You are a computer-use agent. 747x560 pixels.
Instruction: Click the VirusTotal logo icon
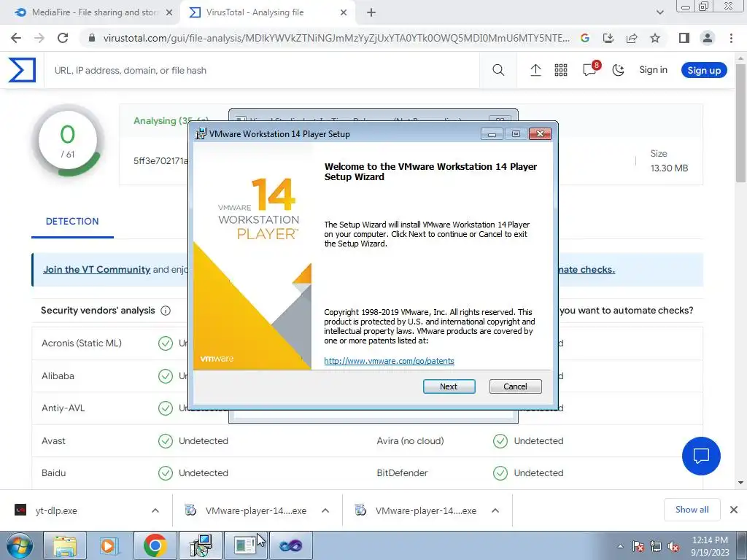click(22, 70)
